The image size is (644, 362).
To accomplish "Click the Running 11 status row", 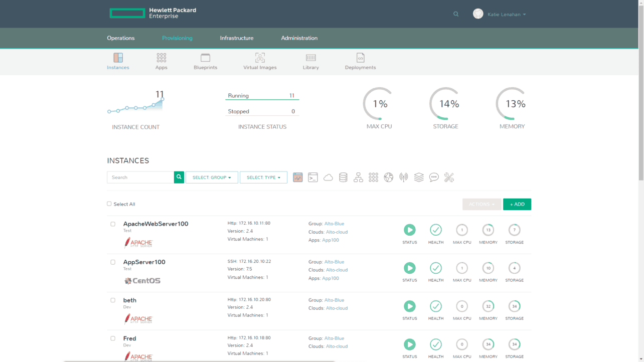I will pyautogui.click(x=262, y=96).
